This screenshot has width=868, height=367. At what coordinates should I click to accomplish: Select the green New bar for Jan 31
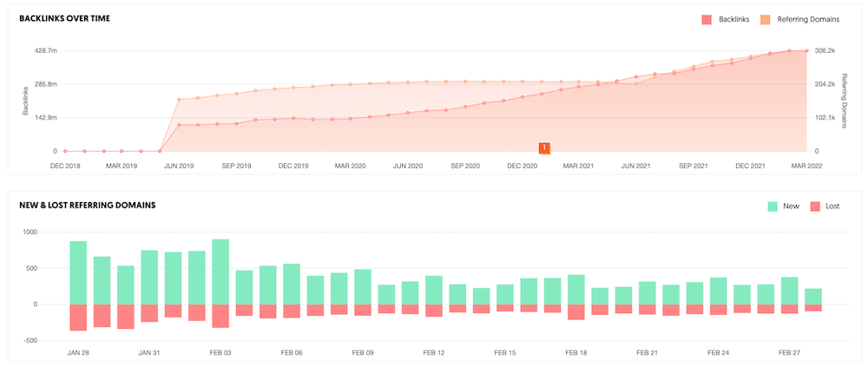149,277
